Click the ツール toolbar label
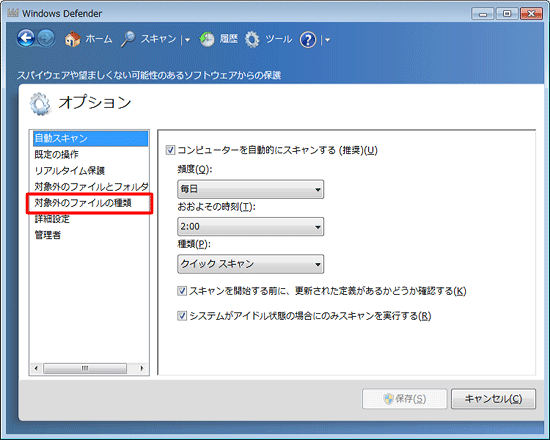Screen dimensions: 550x440 click(278, 39)
